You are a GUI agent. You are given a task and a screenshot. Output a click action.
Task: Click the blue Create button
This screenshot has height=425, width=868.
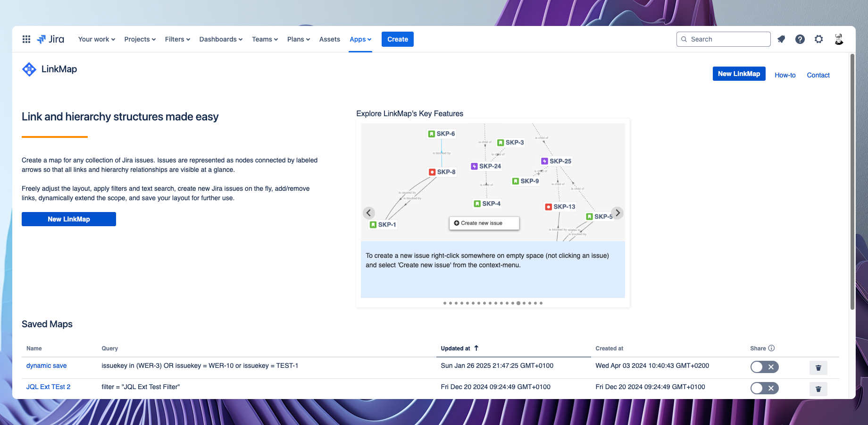click(398, 39)
